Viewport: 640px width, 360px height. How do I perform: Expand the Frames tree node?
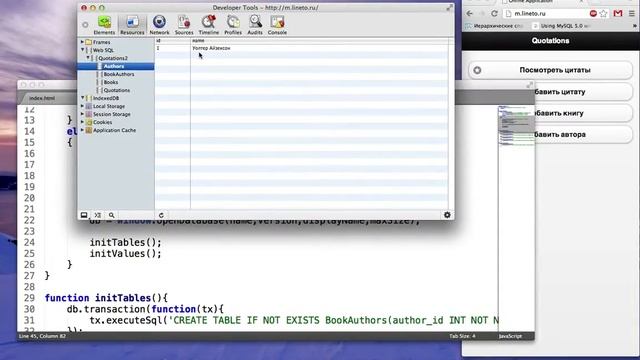click(82, 42)
